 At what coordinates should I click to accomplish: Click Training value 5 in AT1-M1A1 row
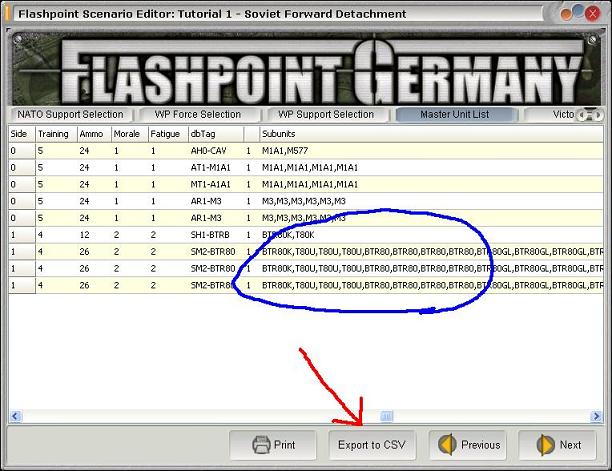pos(56,167)
